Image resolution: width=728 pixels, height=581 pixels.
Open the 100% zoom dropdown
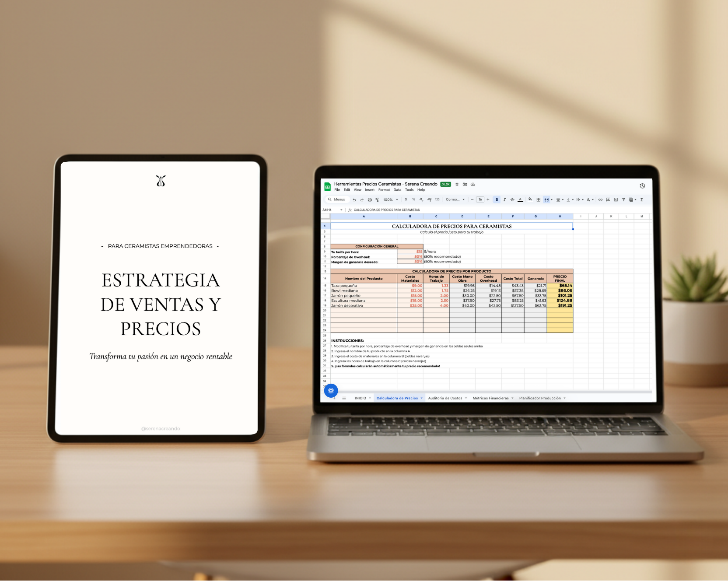pyautogui.click(x=391, y=199)
